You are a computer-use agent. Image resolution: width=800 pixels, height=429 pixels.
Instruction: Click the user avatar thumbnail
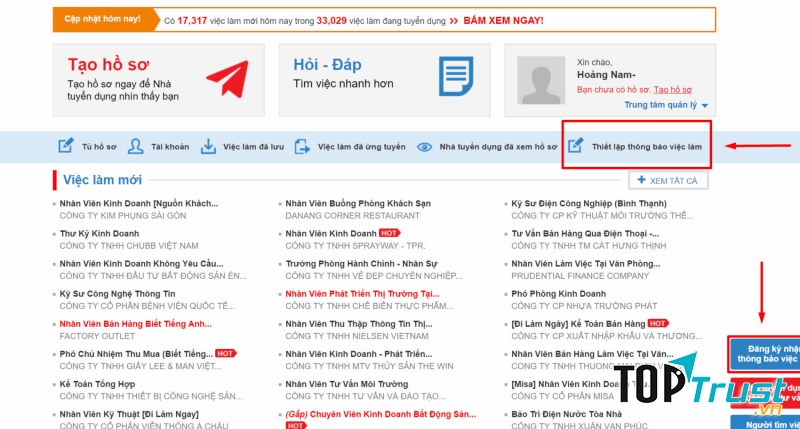pyautogui.click(x=544, y=80)
